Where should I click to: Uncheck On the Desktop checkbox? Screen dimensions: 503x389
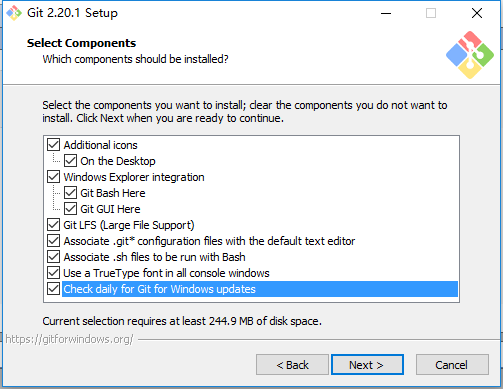click(70, 161)
